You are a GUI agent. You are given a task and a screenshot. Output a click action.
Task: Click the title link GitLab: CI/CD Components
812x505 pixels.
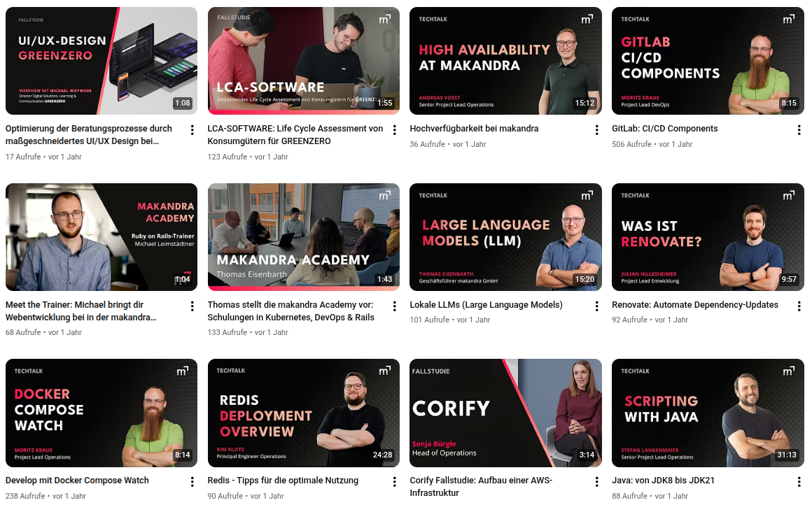pos(664,129)
